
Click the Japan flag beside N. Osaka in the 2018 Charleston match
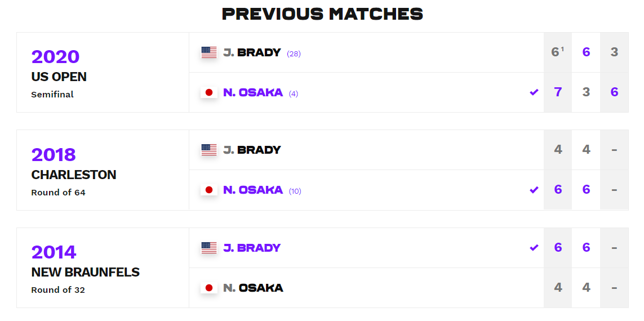208,190
